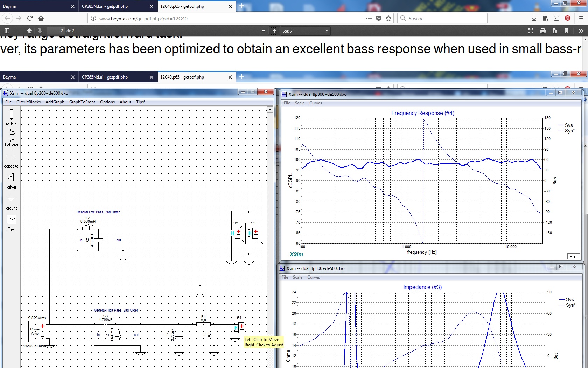Open the PDF zoom level dropdown
Image resolution: width=588 pixels, height=368 pixels.
(306, 31)
